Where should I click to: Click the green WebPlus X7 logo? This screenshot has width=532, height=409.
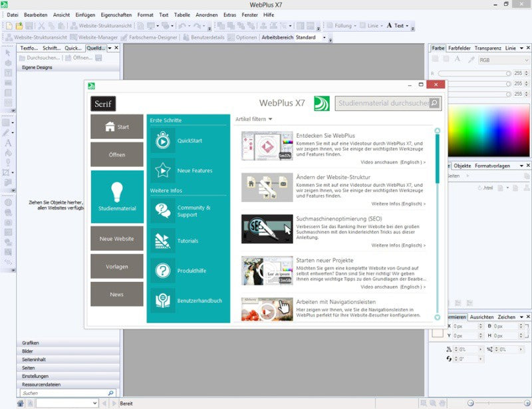[x=322, y=103]
